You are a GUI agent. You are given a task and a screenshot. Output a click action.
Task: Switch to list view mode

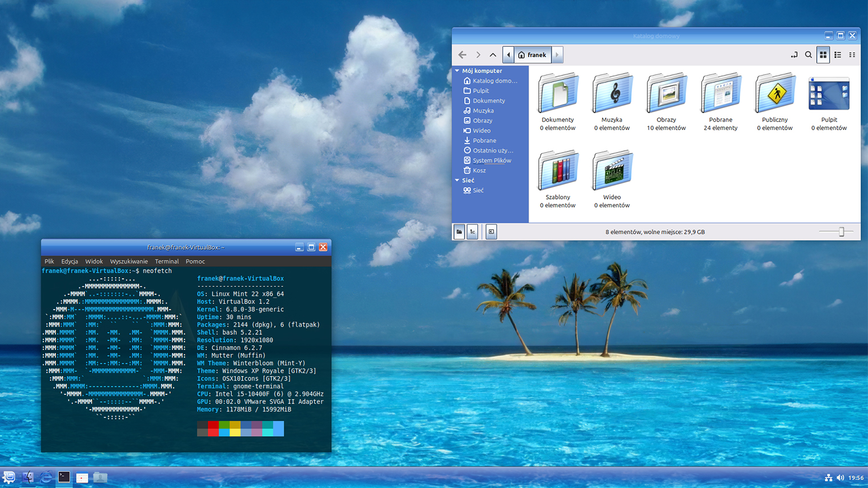pos(838,55)
